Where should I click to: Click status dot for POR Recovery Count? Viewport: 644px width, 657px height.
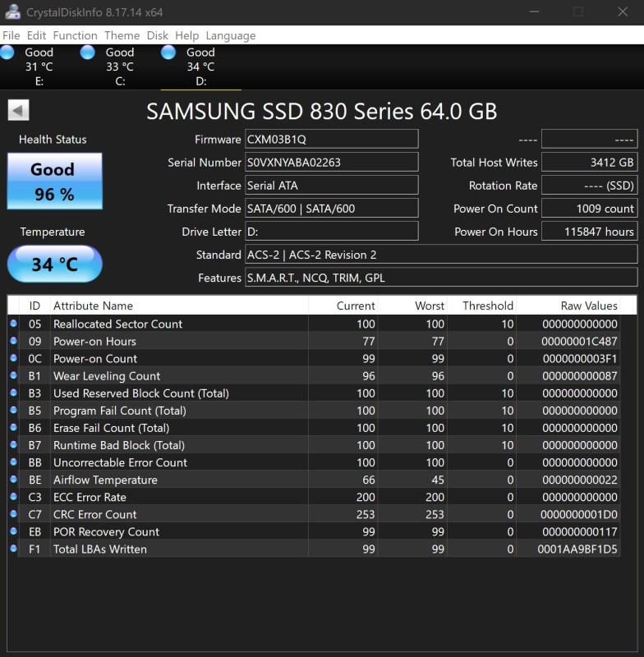[x=13, y=531]
